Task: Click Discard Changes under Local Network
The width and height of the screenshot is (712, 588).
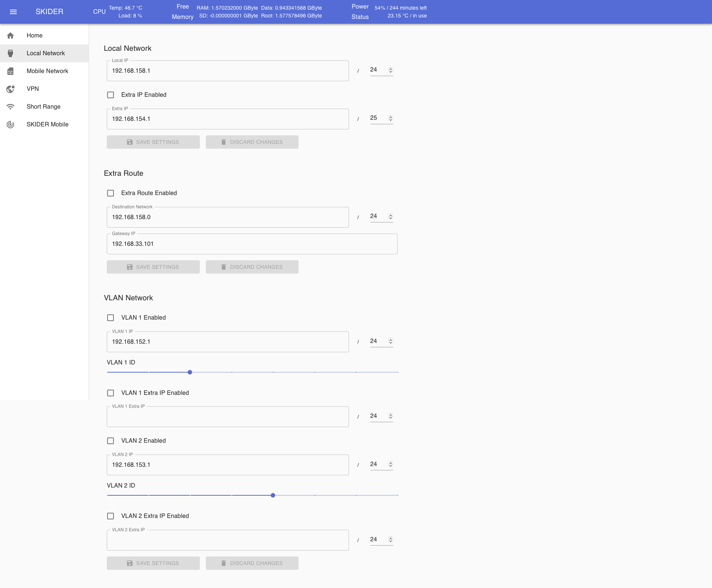Action: (252, 142)
